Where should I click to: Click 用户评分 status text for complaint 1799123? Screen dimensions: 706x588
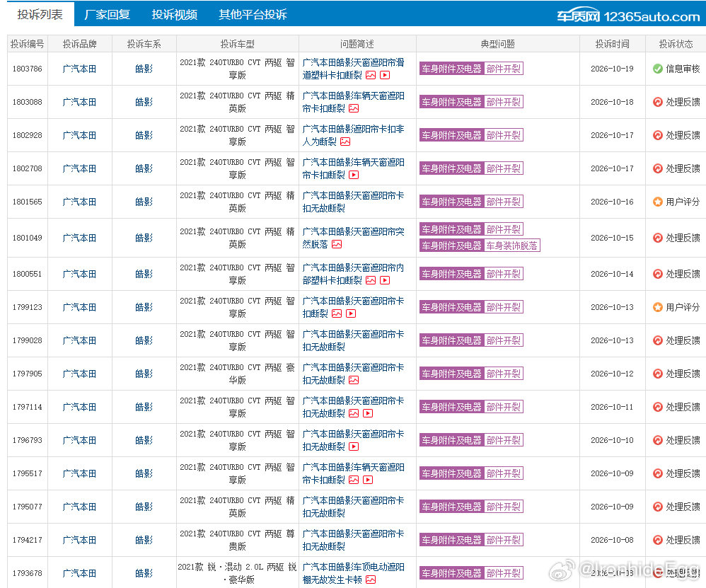(683, 308)
